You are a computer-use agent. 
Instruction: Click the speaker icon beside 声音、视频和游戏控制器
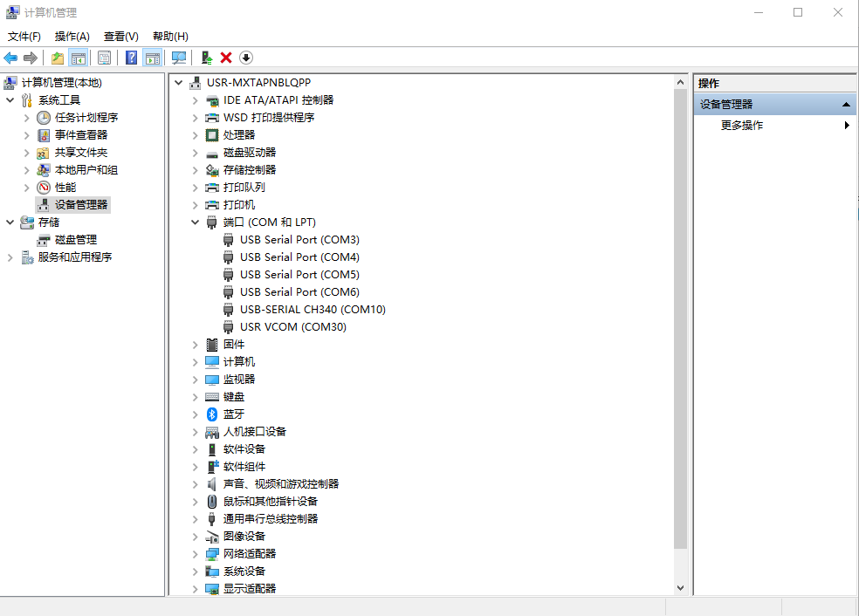click(x=212, y=484)
